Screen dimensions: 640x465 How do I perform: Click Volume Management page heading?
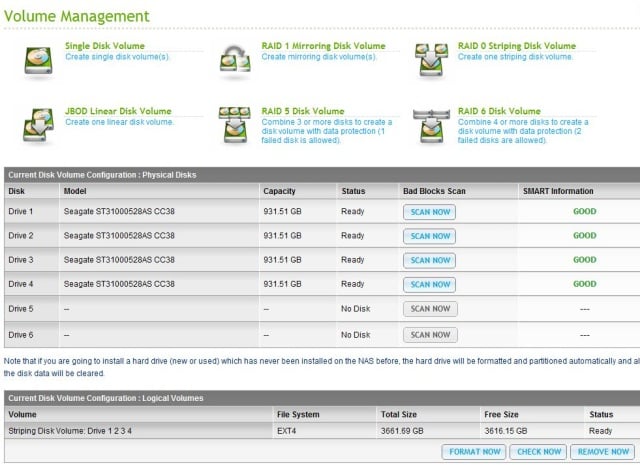(77, 16)
